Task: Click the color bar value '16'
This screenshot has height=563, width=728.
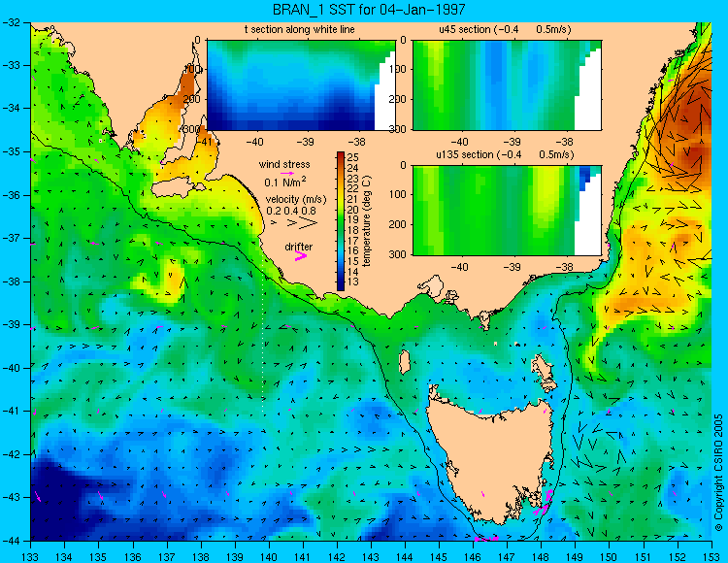Action: tap(353, 250)
